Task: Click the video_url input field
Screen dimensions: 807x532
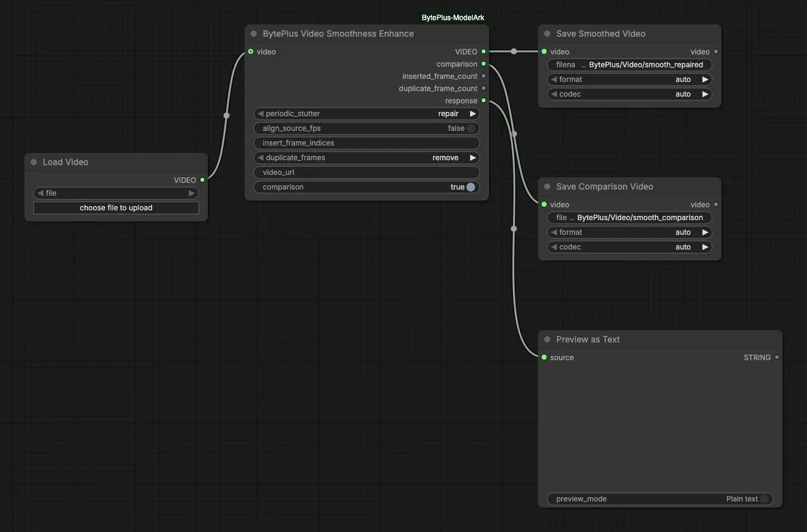Action: 367,172
